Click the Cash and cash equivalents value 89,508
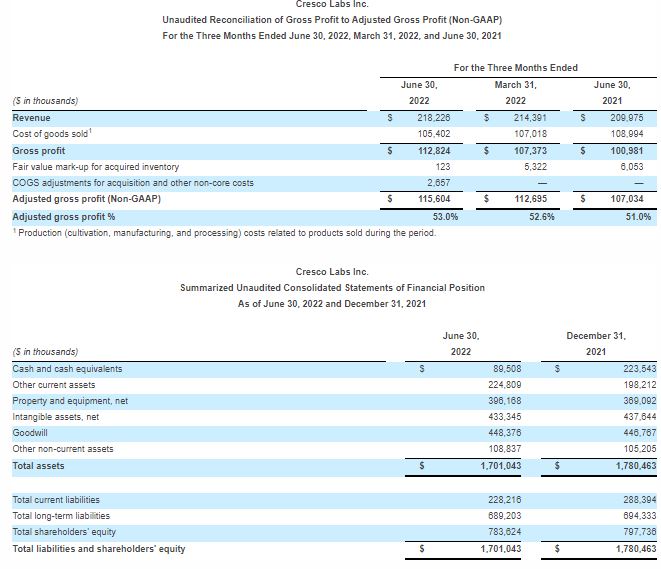This screenshot has height=569, width=661. pyautogui.click(x=503, y=368)
